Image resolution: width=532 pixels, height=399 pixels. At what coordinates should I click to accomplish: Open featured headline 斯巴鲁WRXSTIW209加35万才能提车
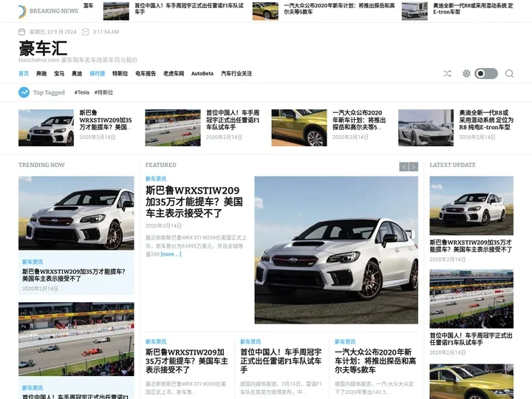coord(194,202)
